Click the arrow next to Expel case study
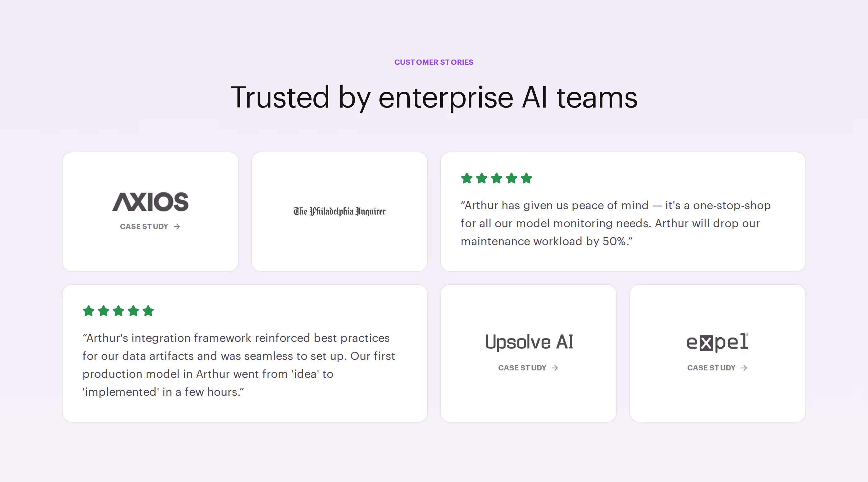Image resolution: width=868 pixels, height=482 pixels. click(744, 368)
